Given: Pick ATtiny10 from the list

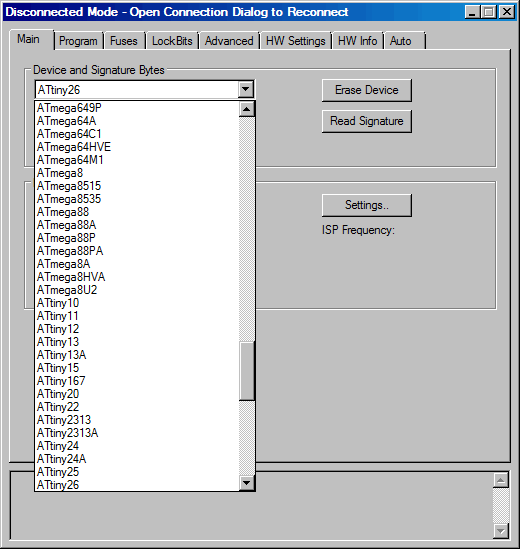Looking at the screenshot, I should 137,303.
